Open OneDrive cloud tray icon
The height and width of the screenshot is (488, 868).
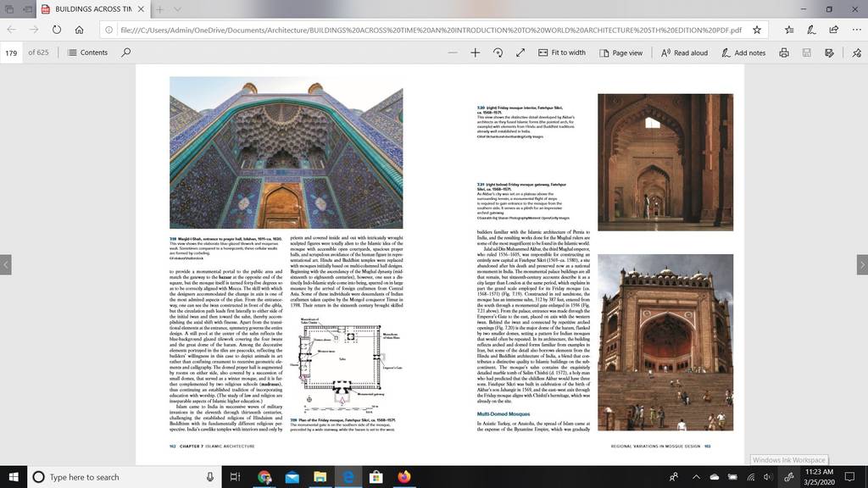714,477
